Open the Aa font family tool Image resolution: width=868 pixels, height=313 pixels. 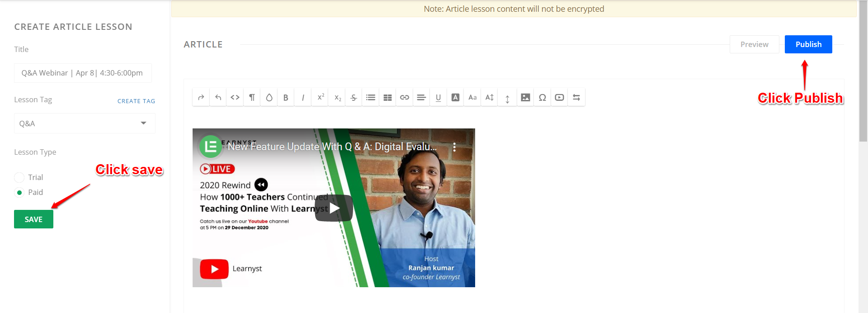point(472,97)
